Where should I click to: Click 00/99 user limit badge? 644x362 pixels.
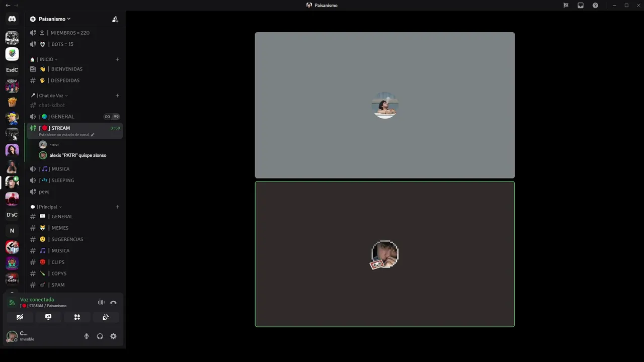click(x=112, y=117)
